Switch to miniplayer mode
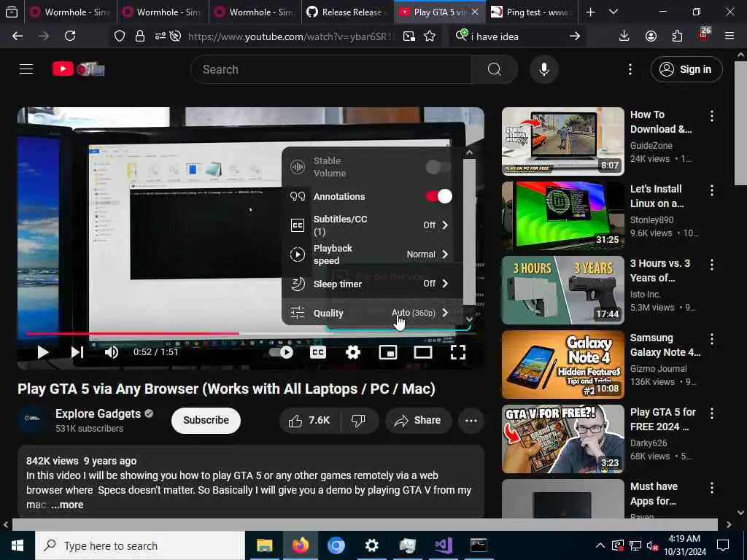The width and height of the screenshot is (747, 560). [388, 352]
